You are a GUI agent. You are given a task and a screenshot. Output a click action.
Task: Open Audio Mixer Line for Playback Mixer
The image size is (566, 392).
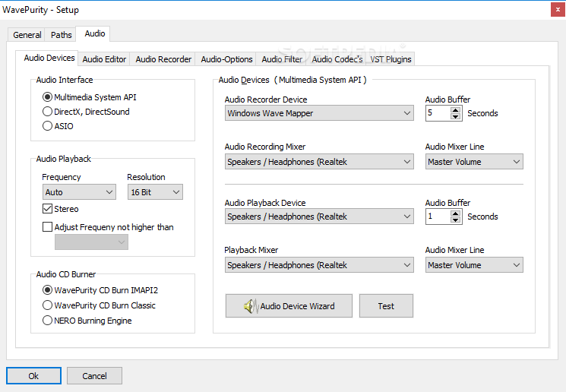click(474, 265)
